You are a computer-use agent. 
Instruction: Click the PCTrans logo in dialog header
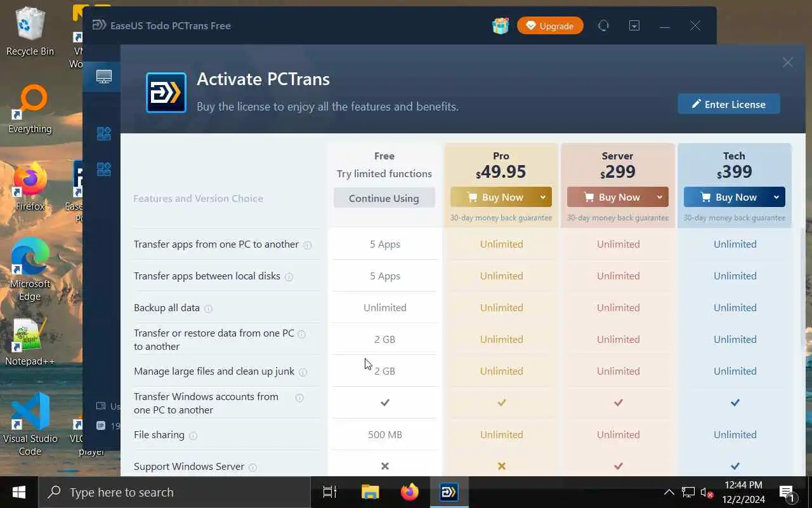(x=166, y=93)
